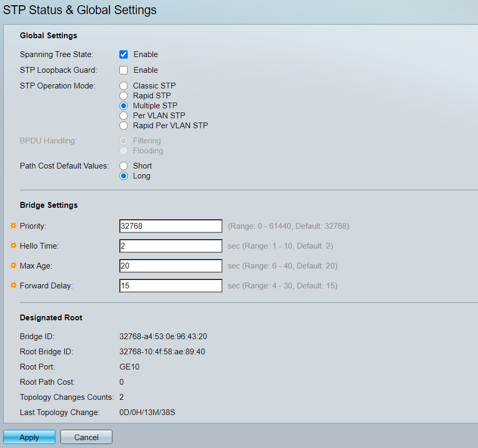This screenshot has width=478, height=448.
Task: Click the Global Settings section heading
Action: 49,36
